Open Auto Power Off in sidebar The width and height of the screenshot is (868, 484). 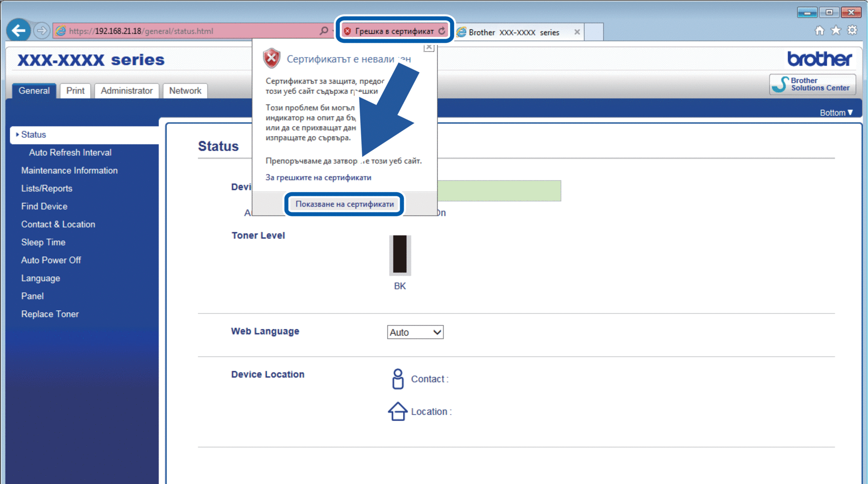point(51,260)
